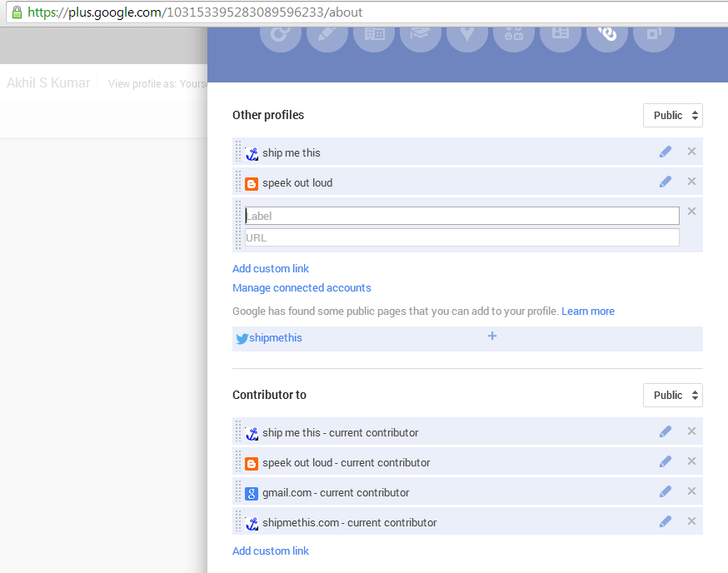Click the Google icon beside gmail.com entry
This screenshot has height=573, width=728.
pos(252,494)
